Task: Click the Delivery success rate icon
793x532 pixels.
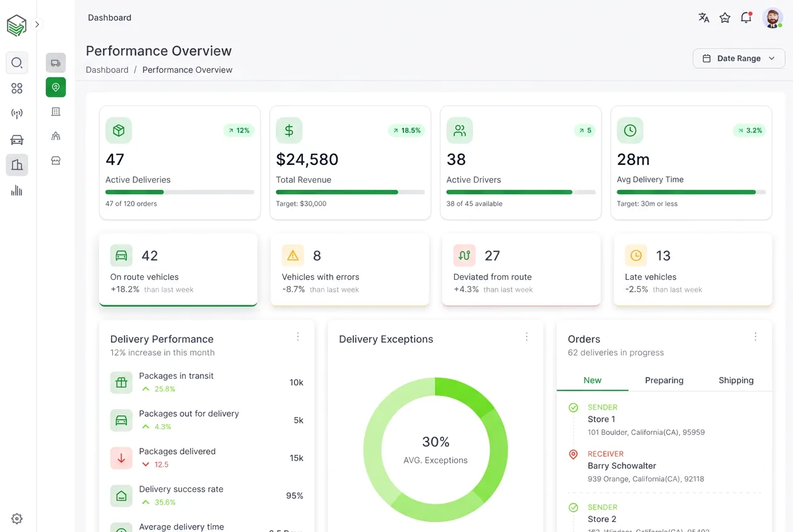Action: pyautogui.click(x=122, y=496)
